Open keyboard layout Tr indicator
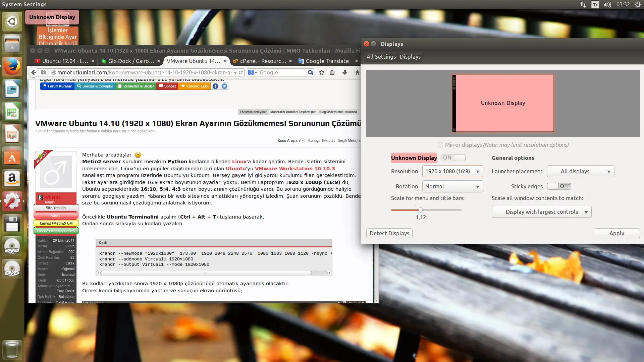This screenshot has width=644, height=362. click(595, 4)
